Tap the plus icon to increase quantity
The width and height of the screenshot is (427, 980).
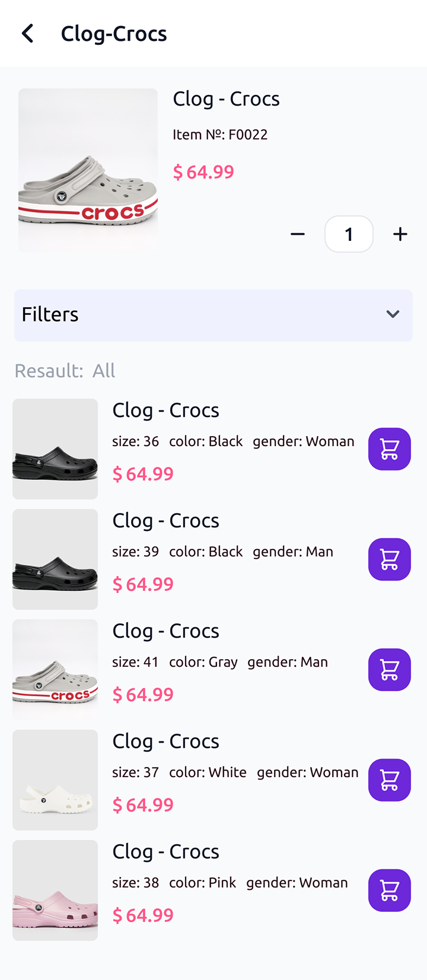(x=400, y=234)
